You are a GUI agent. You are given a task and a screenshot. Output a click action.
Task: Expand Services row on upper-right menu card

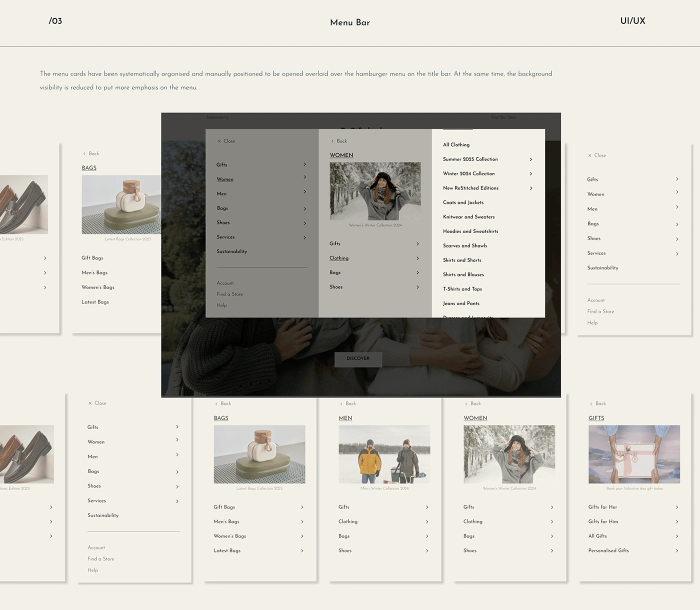tap(677, 254)
